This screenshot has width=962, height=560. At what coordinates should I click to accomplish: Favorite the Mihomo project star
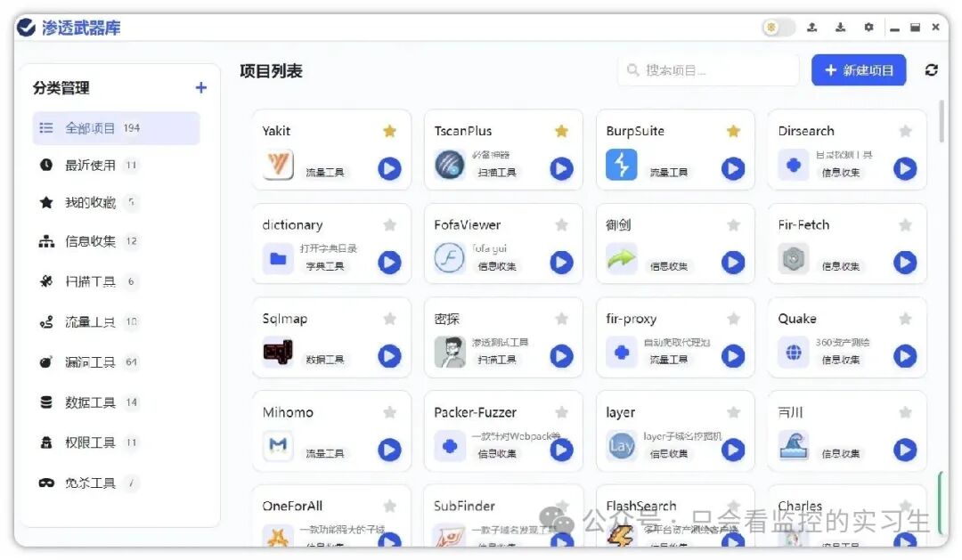(x=389, y=412)
